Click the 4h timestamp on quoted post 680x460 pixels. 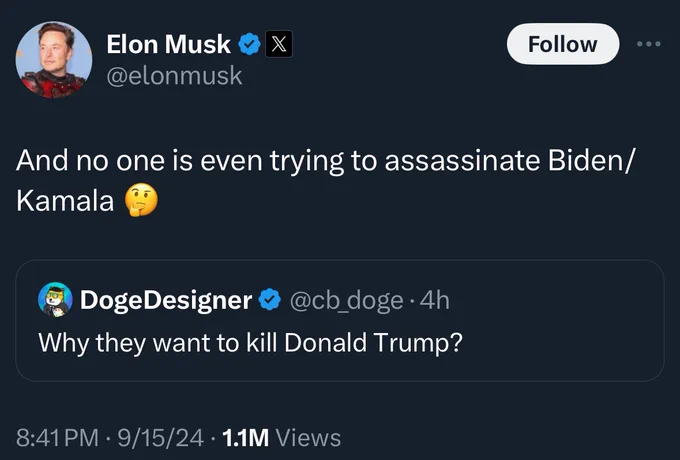435,300
